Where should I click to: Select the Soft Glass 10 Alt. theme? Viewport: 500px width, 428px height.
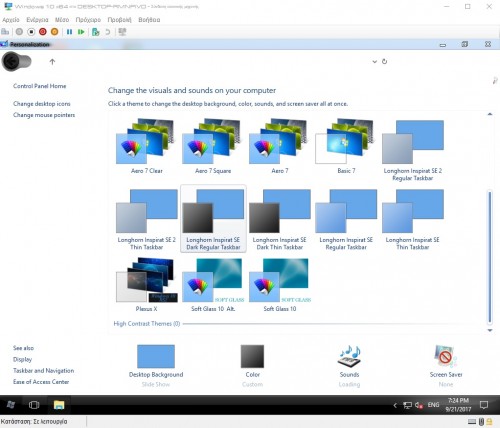tap(213, 284)
